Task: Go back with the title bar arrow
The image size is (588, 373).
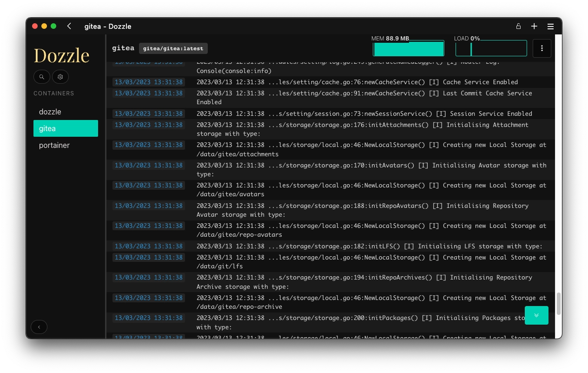Action: click(69, 27)
